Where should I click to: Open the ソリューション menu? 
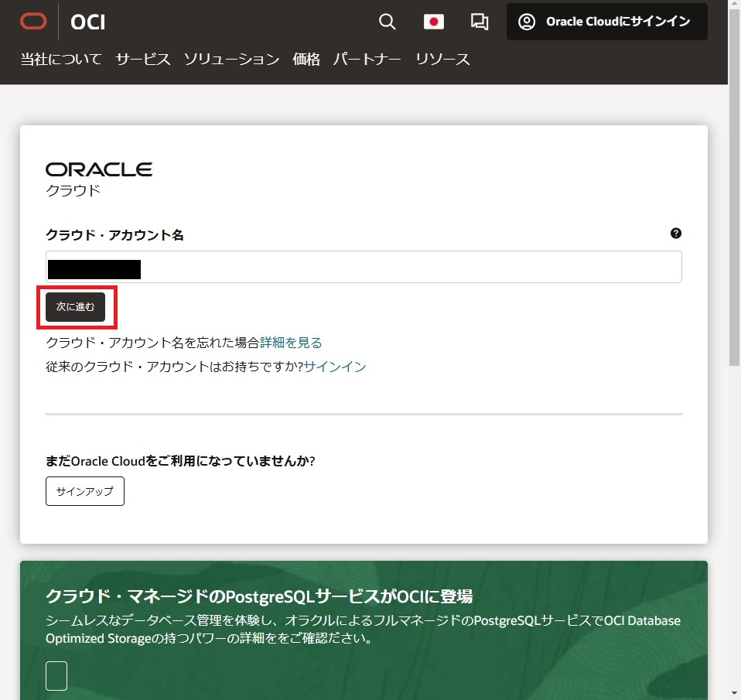(230, 58)
